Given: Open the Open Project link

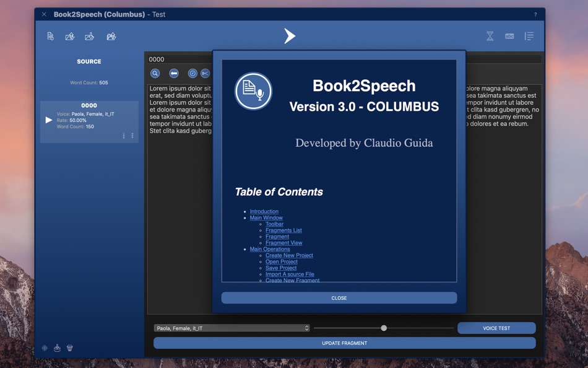Looking at the screenshot, I should point(281,261).
